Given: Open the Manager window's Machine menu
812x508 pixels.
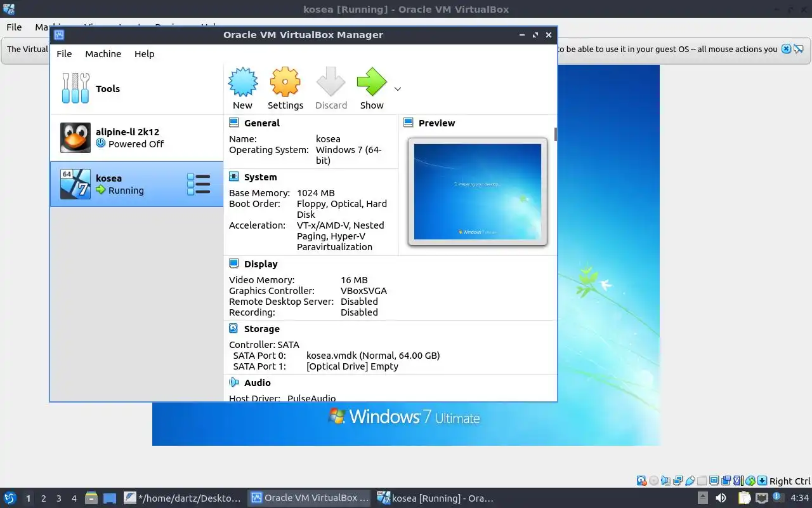Looking at the screenshot, I should (x=103, y=54).
